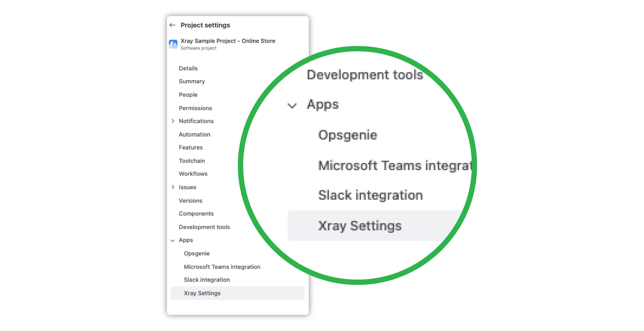Select Workflows from the sidebar
Viewport: 644px width, 331px height.
coord(193,174)
